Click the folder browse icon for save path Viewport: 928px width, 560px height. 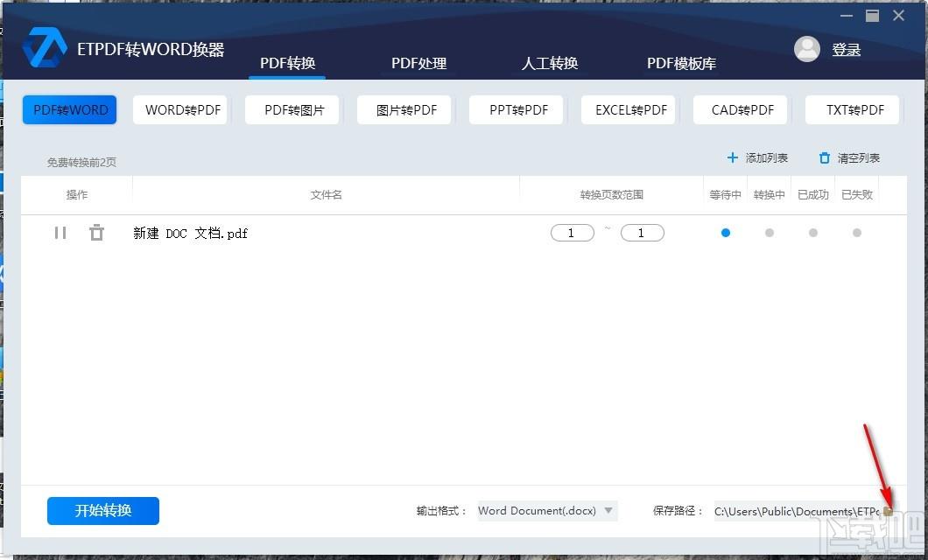pos(889,512)
